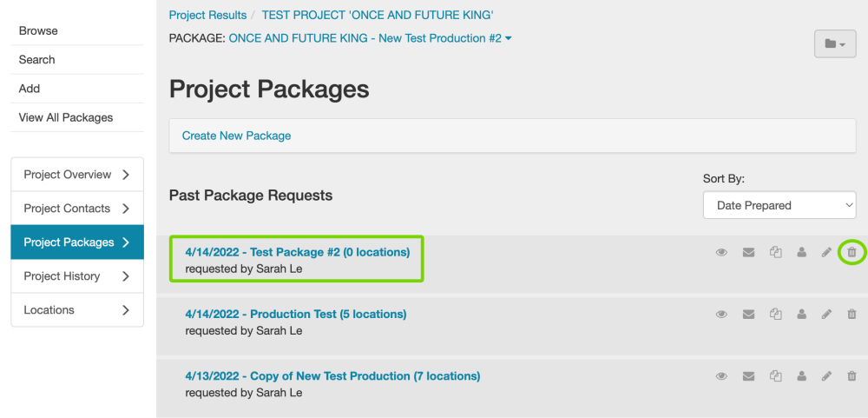Edit Test Package #2 with pencil icon

[x=826, y=253]
